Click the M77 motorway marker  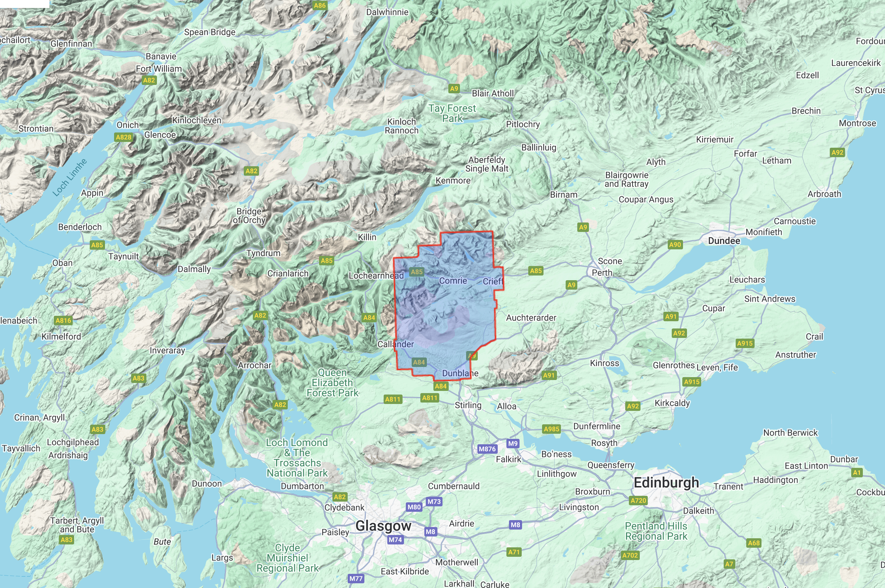coord(356,578)
